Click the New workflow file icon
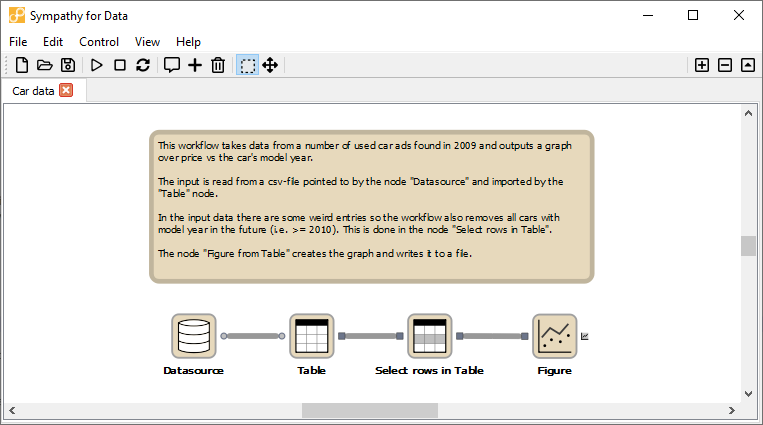The image size is (763, 425). [x=22, y=65]
